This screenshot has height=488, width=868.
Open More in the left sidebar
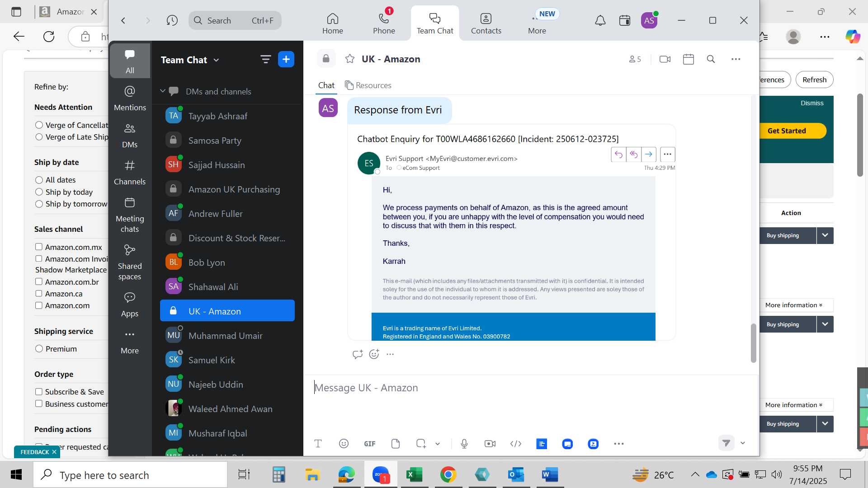130,342
